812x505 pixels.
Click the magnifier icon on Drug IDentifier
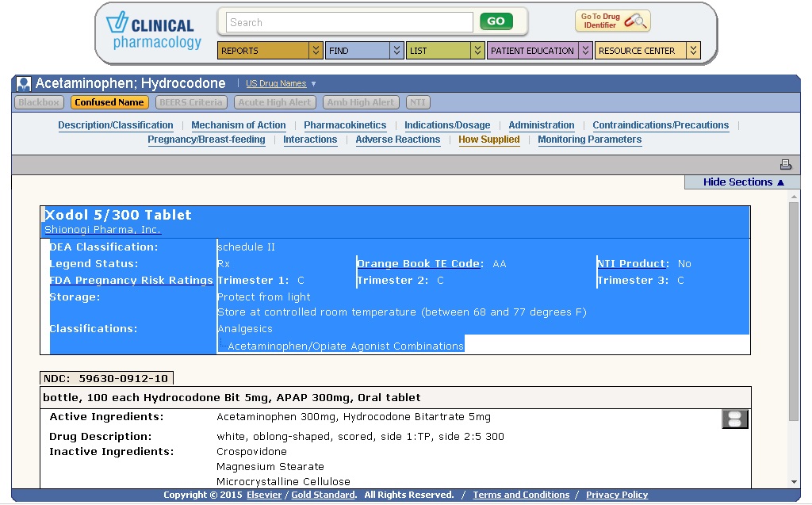(635, 21)
